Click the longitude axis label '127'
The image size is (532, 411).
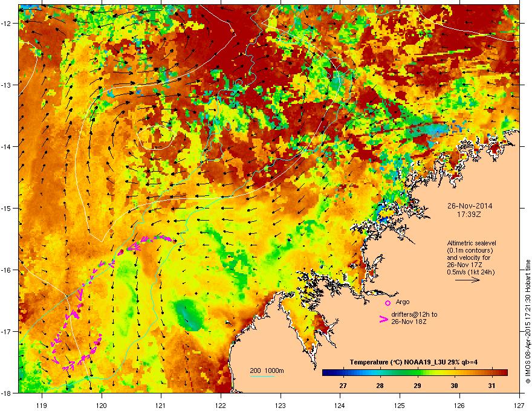[519, 406]
